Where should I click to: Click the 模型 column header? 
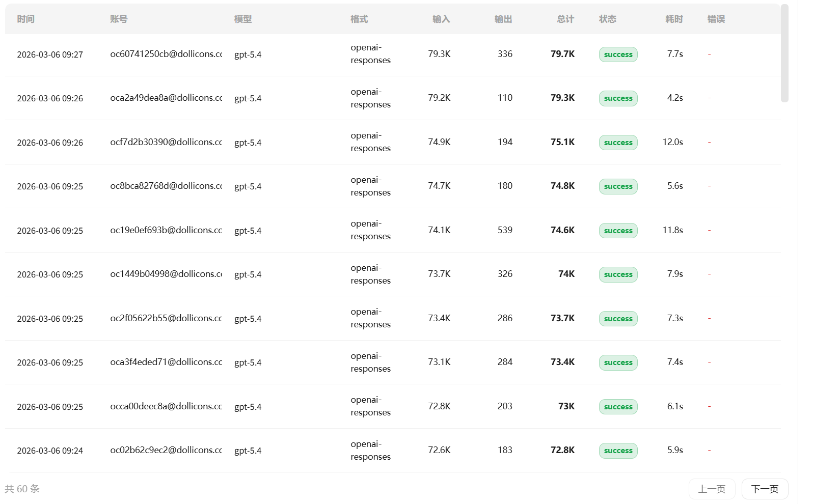pyautogui.click(x=243, y=19)
